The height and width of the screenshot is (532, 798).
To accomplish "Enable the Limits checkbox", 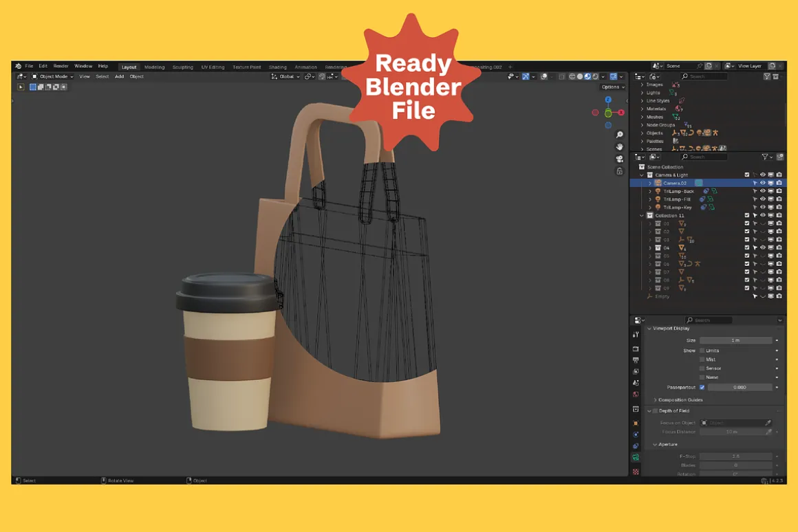I will click(702, 351).
